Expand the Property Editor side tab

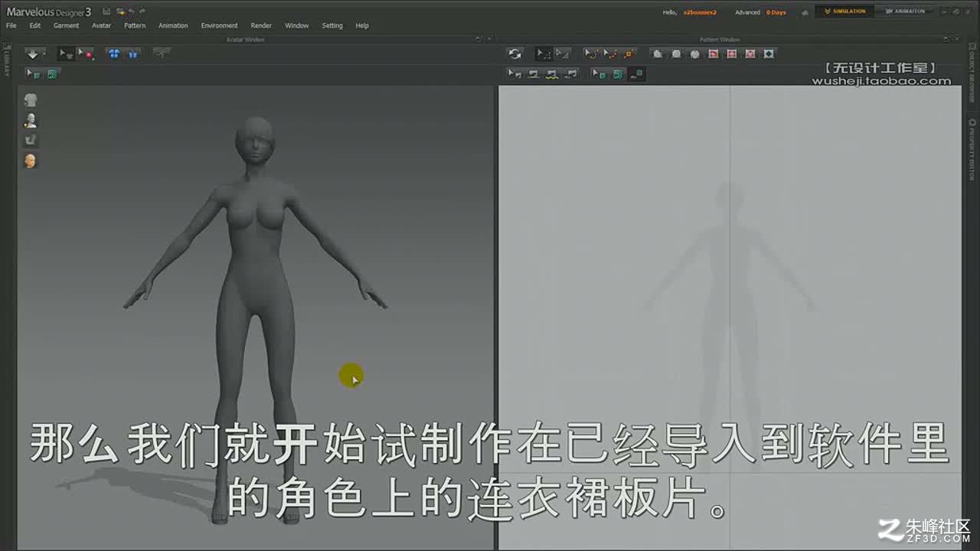coord(972,149)
